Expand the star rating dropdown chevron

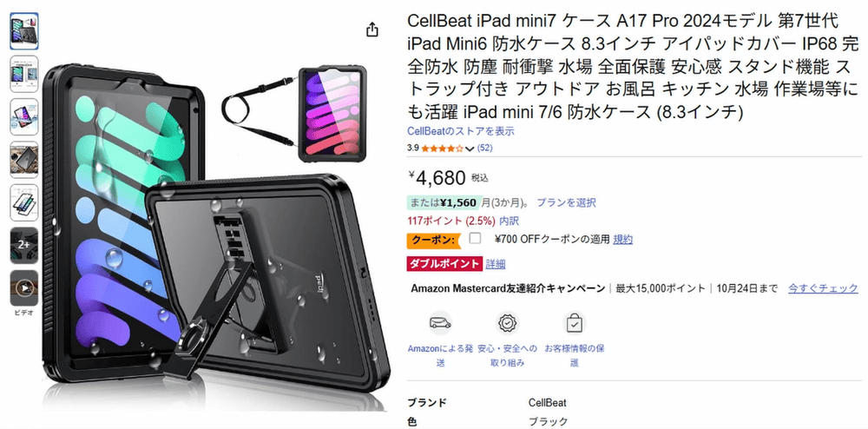tap(470, 148)
